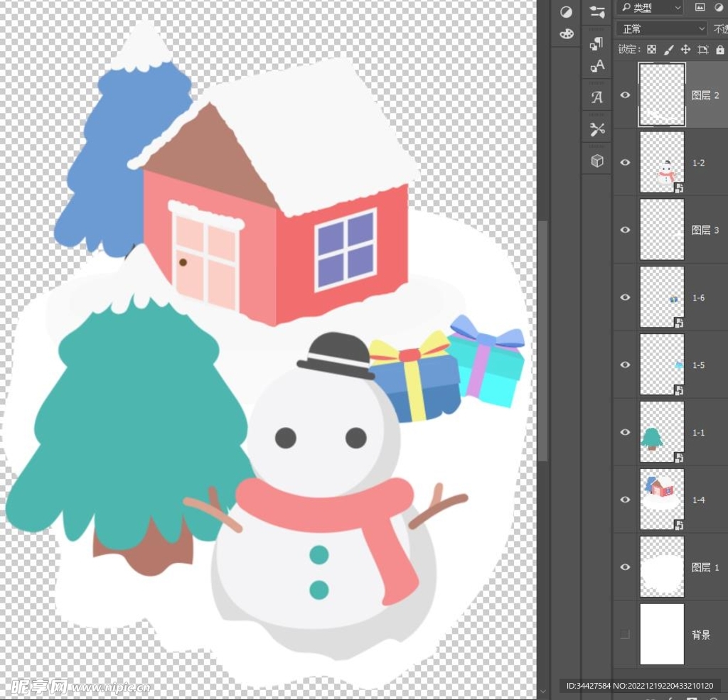The height and width of the screenshot is (700, 728).
Task: Show the hidden 背景 layer
Action: (x=626, y=635)
